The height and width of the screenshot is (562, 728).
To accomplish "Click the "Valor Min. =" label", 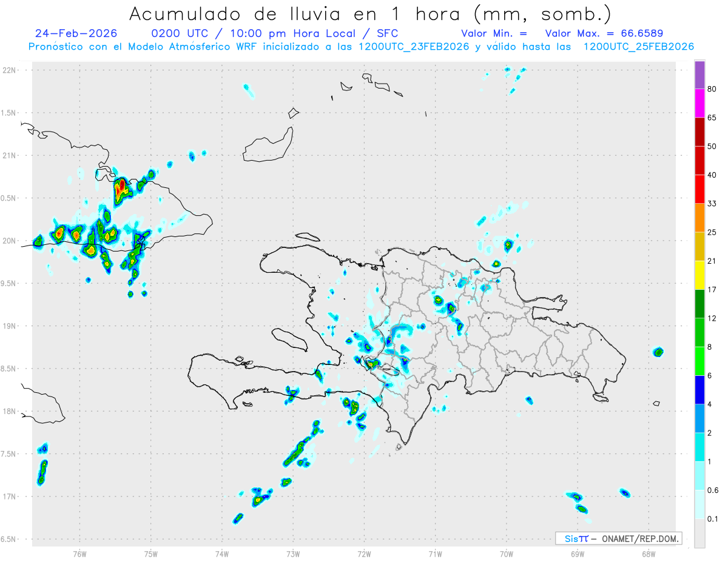I will pyautogui.click(x=494, y=33).
